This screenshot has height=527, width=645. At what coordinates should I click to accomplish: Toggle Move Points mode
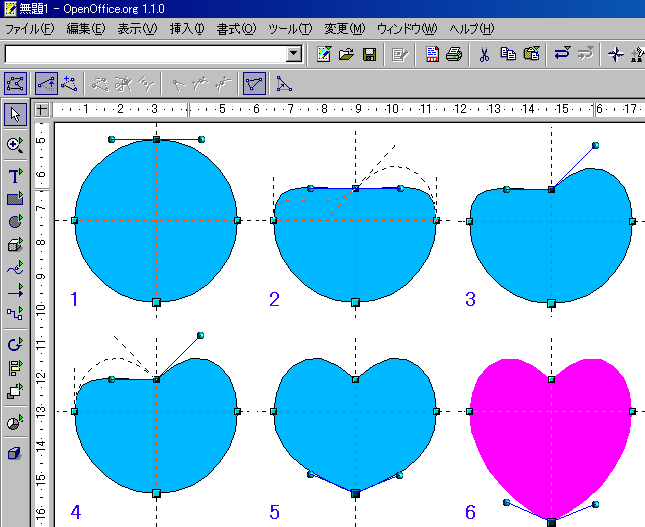[x=46, y=84]
